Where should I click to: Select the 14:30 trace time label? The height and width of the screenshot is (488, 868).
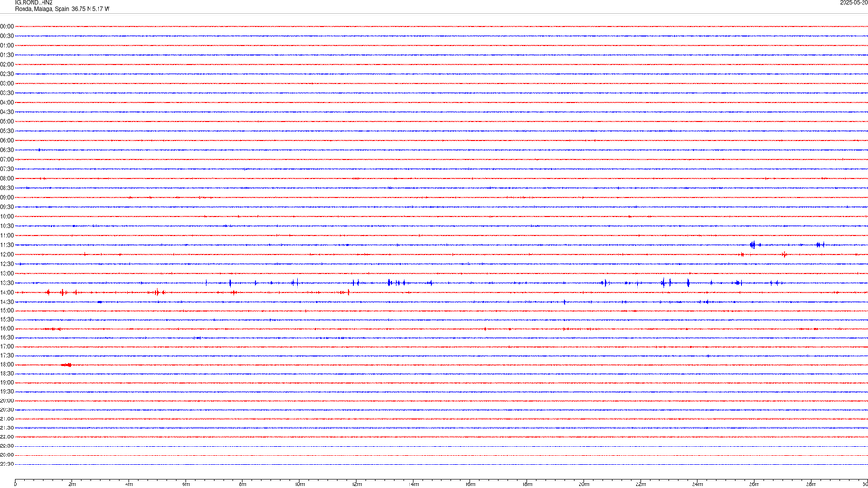6,302
